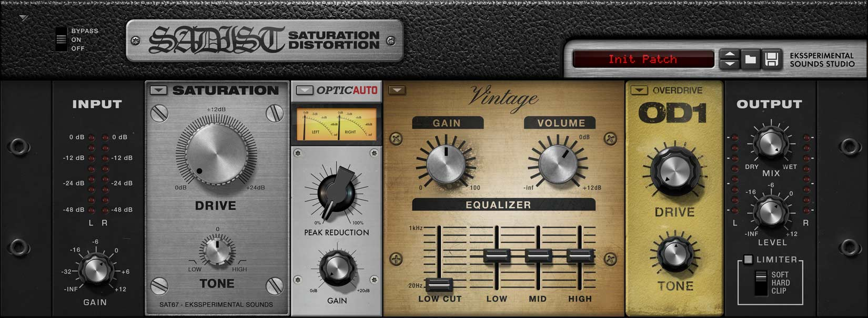This screenshot has width=868, height=318.
Task: Open the Vintage module dropdown
Action: tap(397, 90)
